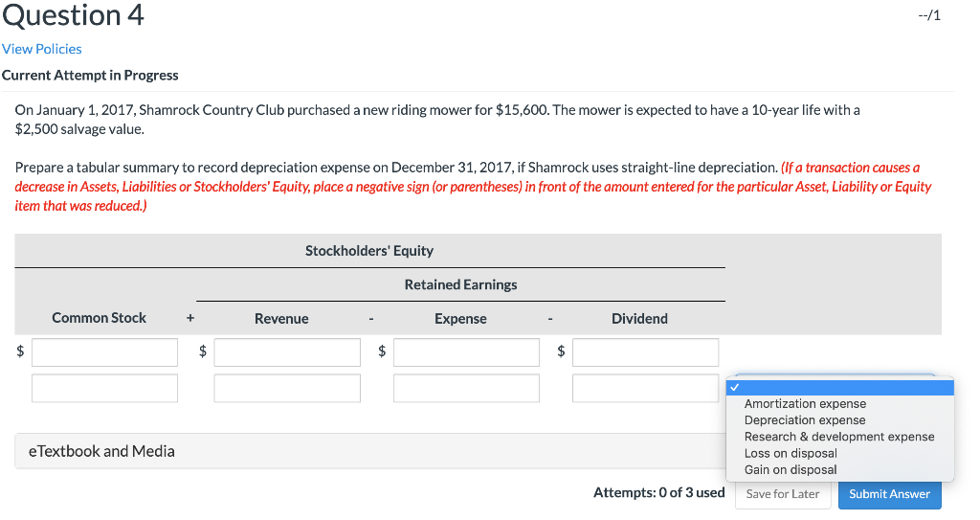The width and height of the screenshot is (980, 520).
Task: Click the Current Attempt in Progress label
Action: pos(90,75)
